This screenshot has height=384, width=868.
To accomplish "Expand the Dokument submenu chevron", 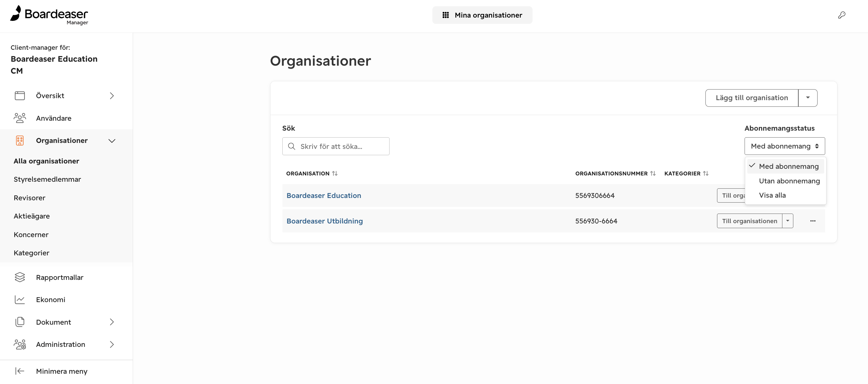I will tap(112, 322).
